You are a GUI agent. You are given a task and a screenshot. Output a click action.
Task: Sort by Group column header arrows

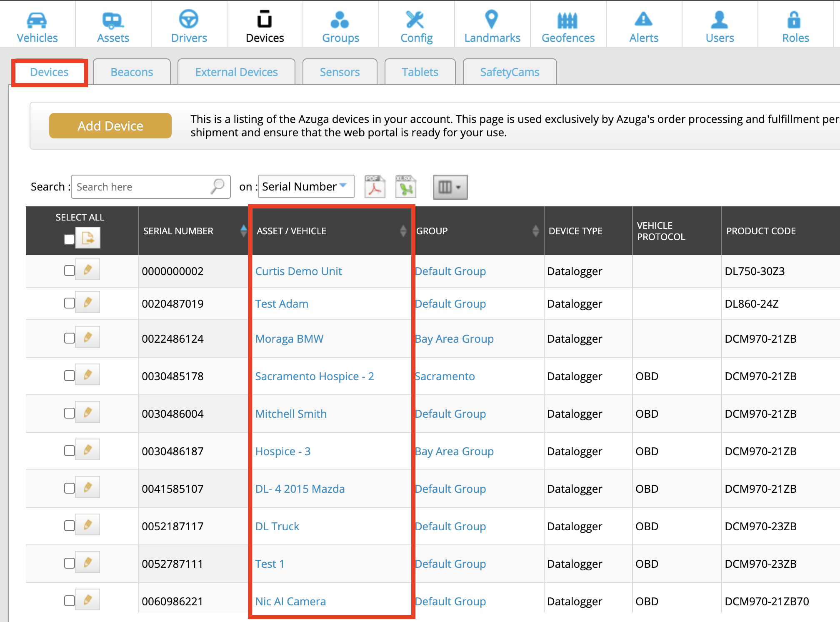[x=535, y=231]
